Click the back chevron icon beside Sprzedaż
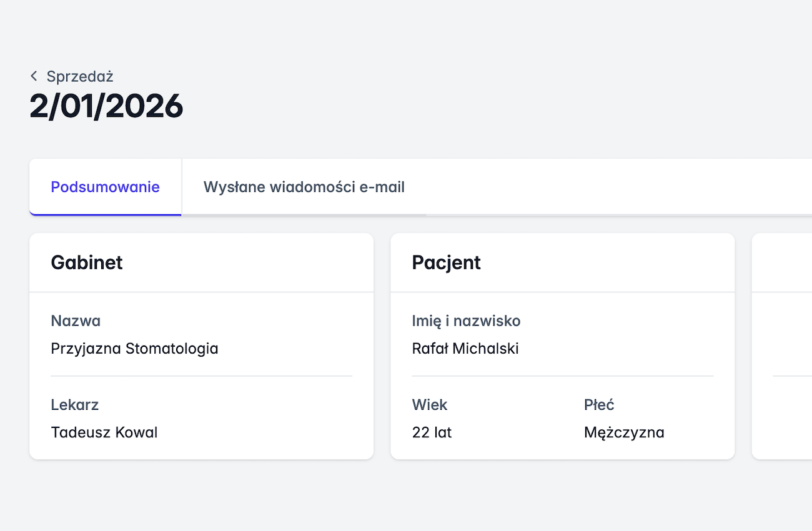The image size is (812, 531). (34, 76)
